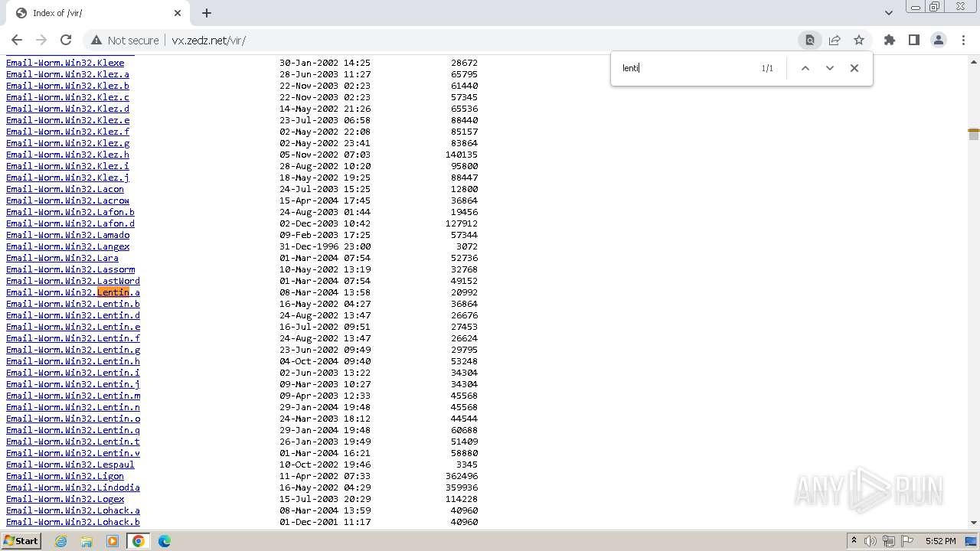
Task: Show hidden system tray icons
Action: [x=854, y=541]
